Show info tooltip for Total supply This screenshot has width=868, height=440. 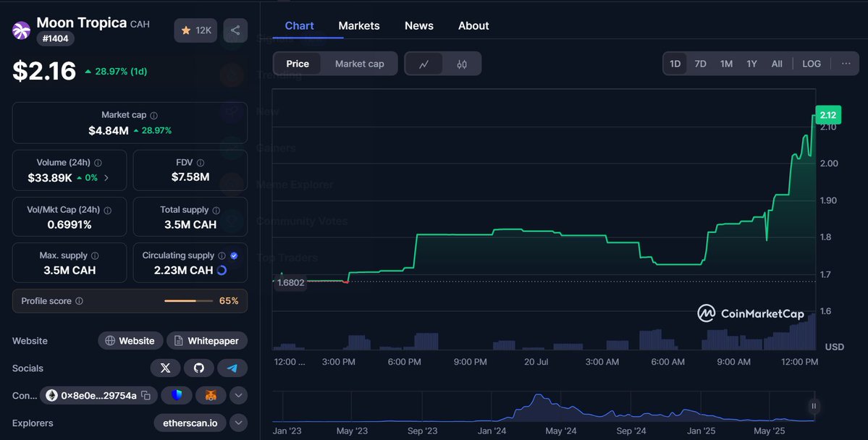216,211
